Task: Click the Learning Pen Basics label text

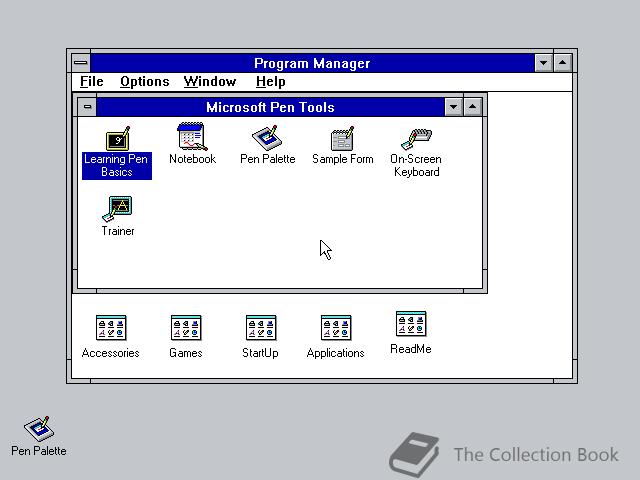Action: point(116,165)
